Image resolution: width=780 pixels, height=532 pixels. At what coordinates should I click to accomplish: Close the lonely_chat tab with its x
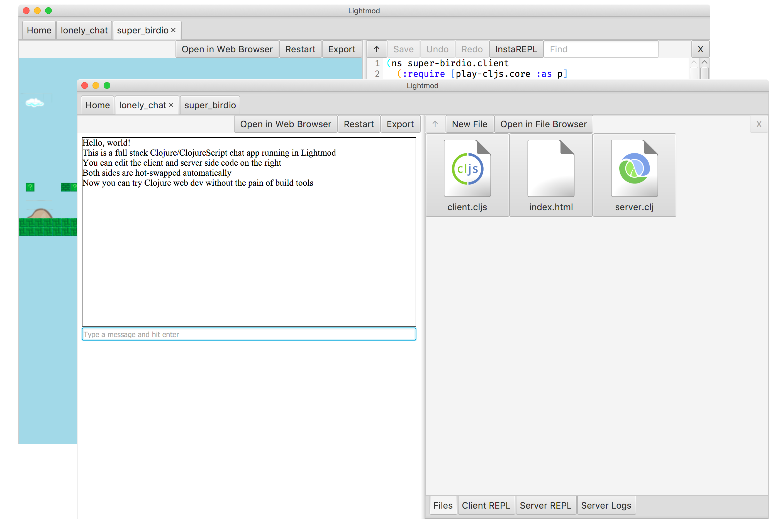(x=171, y=105)
